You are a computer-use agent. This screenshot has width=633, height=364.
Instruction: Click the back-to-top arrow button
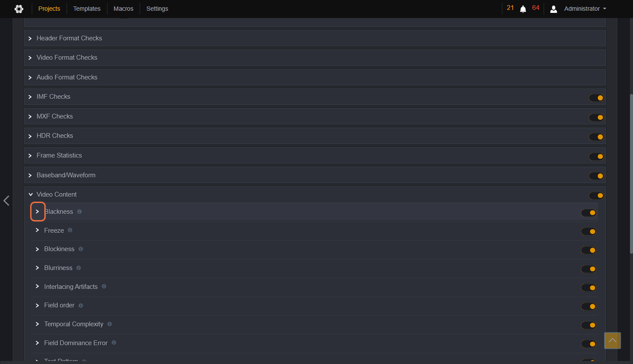(612, 340)
